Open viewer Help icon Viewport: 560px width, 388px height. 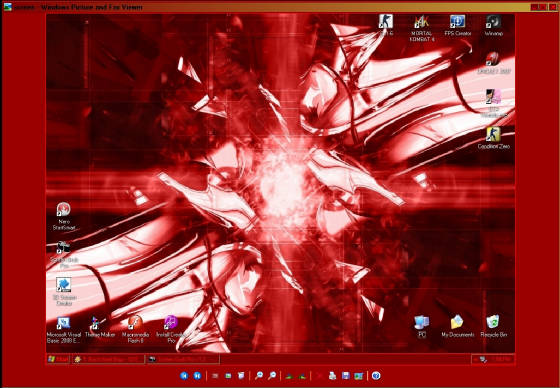coord(376,375)
